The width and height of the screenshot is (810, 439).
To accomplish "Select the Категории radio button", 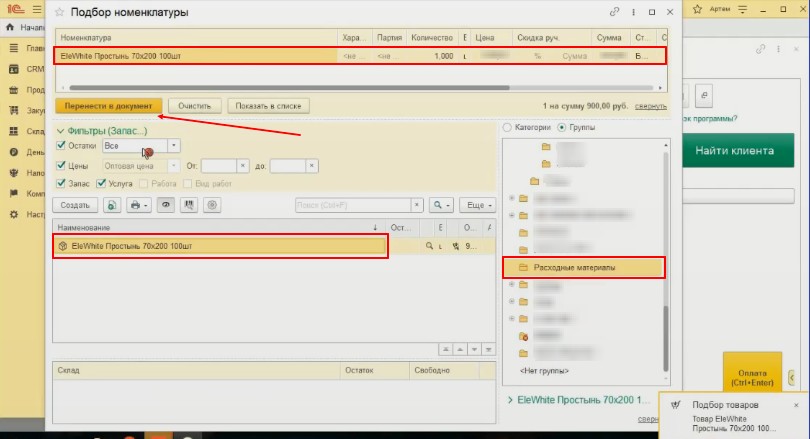I will point(507,127).
